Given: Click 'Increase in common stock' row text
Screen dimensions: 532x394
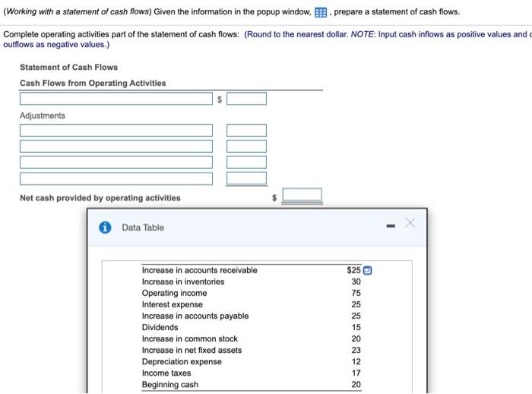Looking at the screenshot, I should pos(190,339).
